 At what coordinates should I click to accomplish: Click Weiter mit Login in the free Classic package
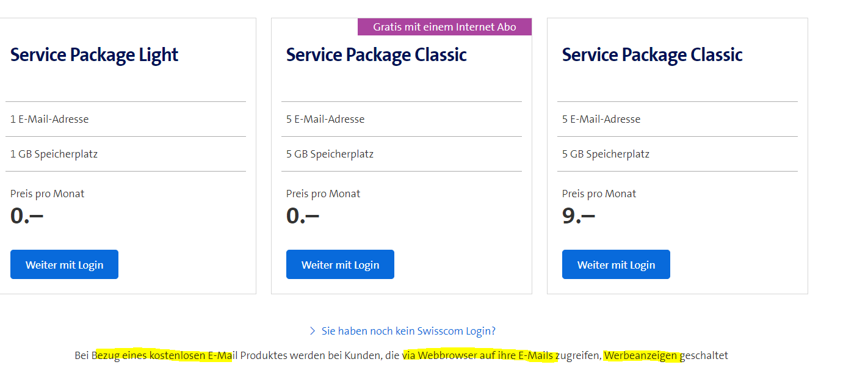click(x=340, y=265)
